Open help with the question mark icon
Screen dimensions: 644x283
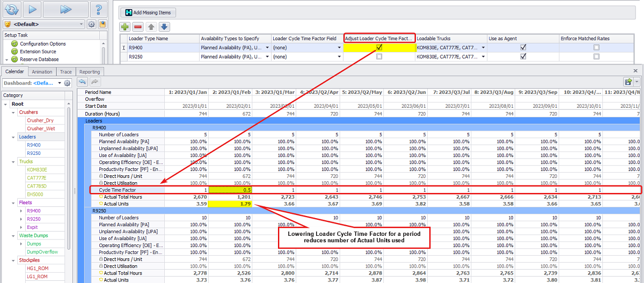tap(97, 9)
